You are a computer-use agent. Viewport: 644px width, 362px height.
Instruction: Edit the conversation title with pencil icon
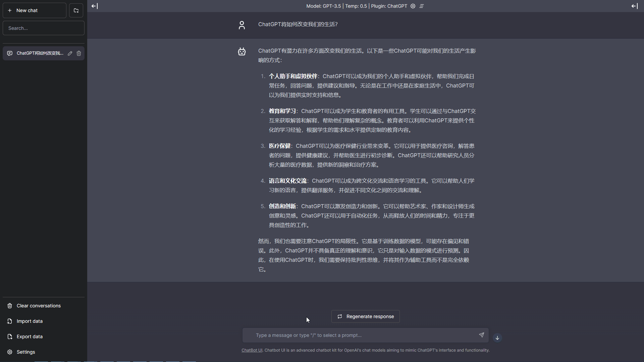[x=70, y=53]
